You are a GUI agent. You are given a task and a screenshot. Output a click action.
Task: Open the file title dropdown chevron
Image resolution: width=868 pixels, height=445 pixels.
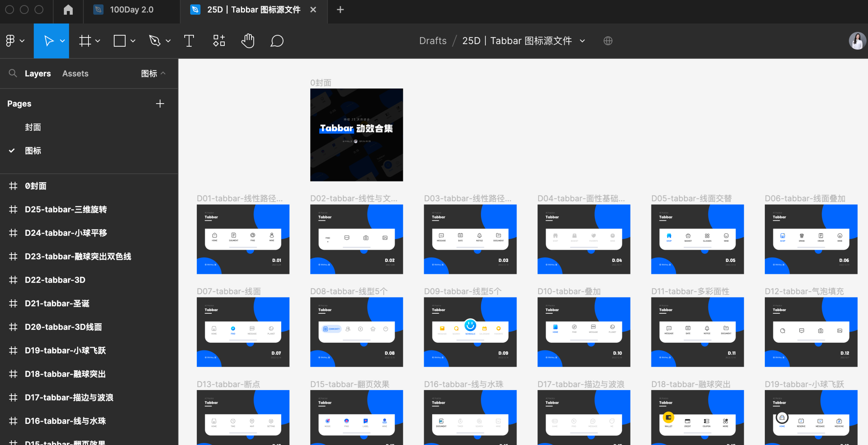[582, 41]
